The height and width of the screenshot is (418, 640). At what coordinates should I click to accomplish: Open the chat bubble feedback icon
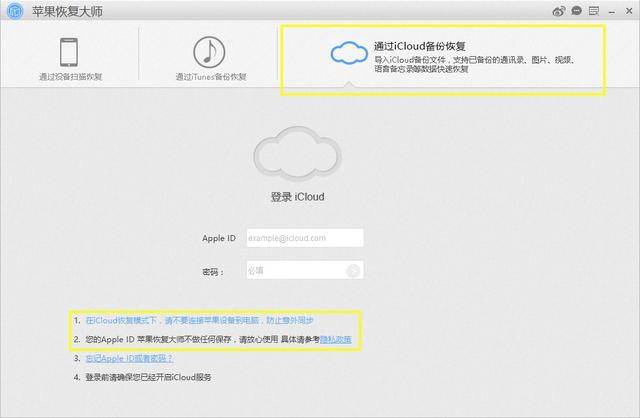[x=576, y=11]
